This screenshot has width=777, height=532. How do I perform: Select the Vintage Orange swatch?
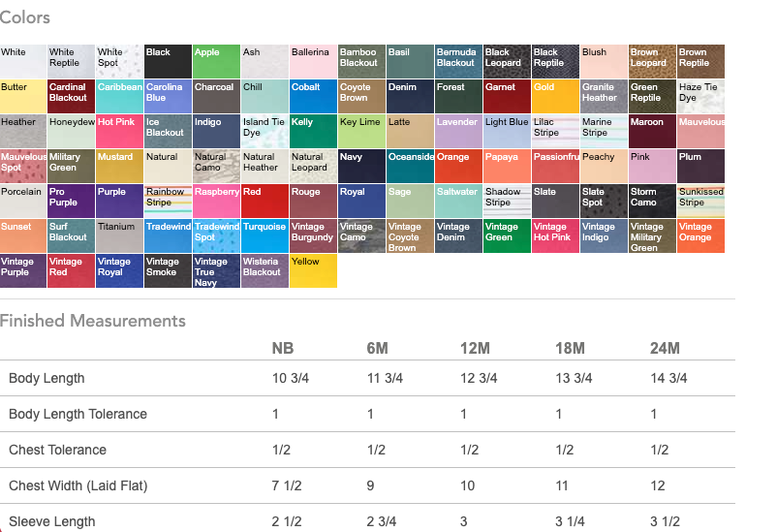(700, 236)
